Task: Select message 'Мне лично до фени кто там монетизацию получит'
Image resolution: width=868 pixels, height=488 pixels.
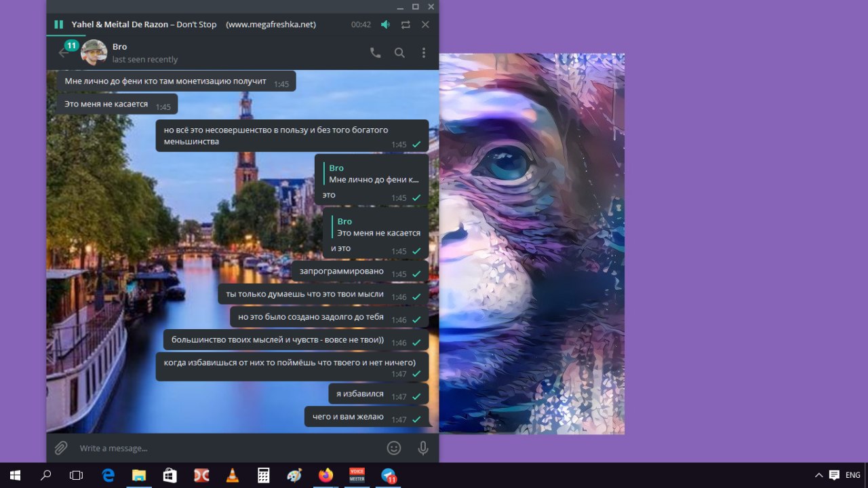Action: [176, 81]
